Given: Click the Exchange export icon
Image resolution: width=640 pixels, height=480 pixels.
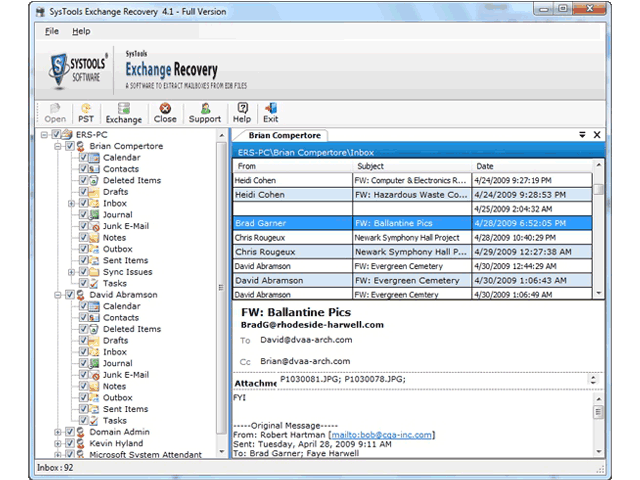Looking at the screenshot, I should point(124,108).
